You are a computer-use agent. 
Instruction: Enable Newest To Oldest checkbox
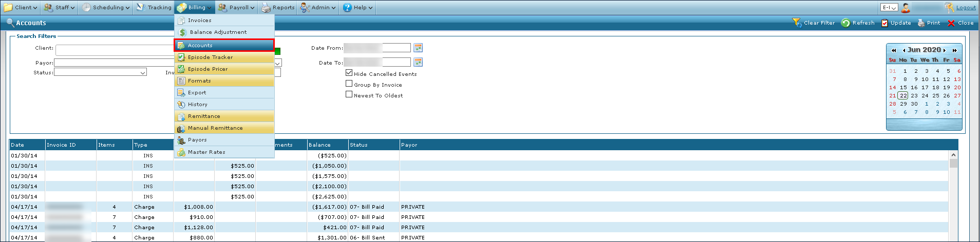click(x=349, y=94)
